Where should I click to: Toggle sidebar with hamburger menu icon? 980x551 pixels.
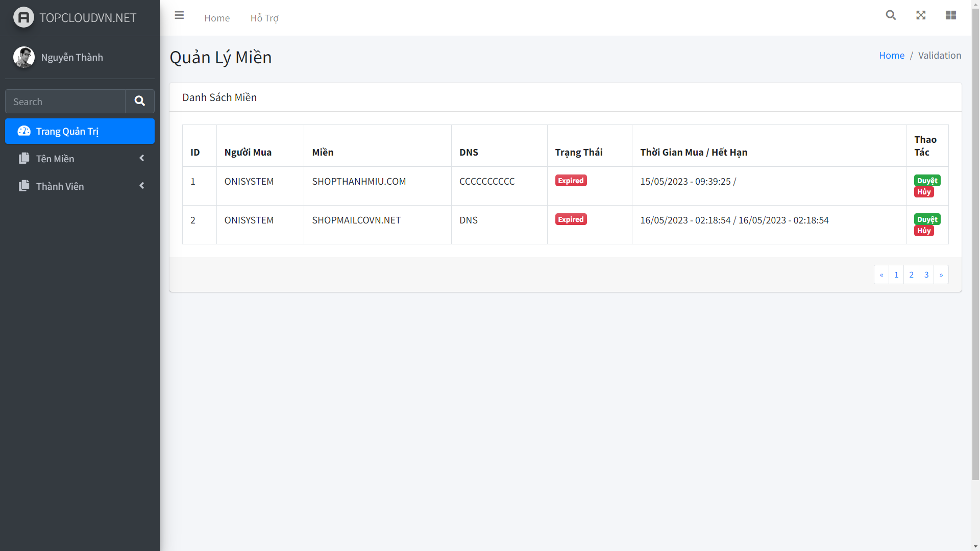point(179,15)
